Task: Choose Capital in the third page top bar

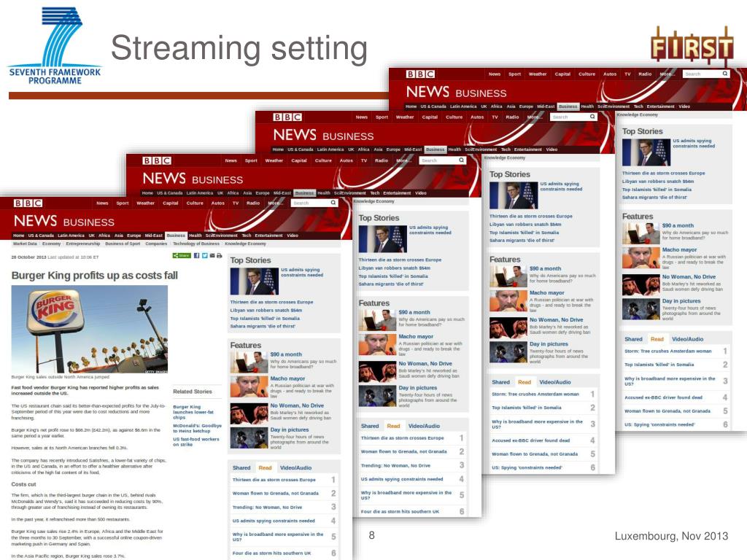Action: click(430, 117)
